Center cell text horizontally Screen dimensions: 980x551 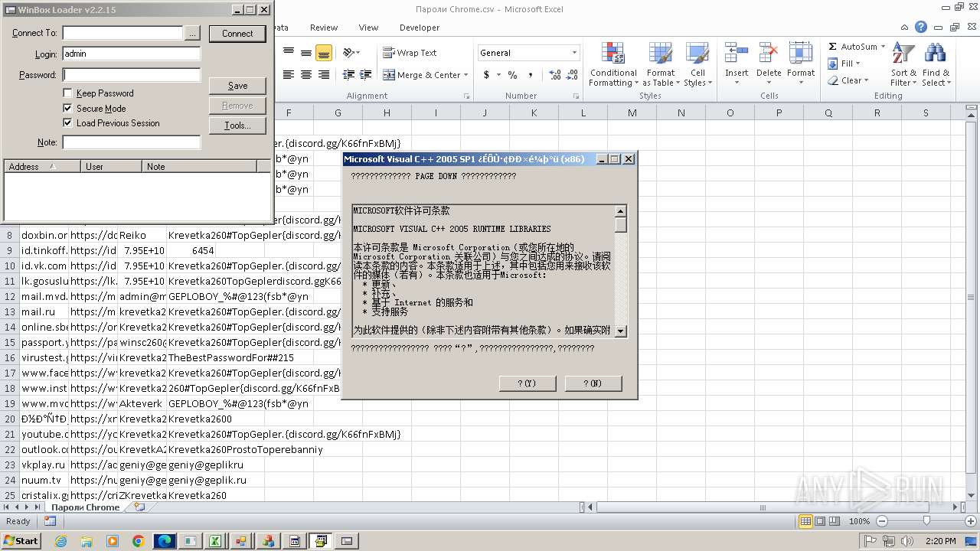pos(306,74)
